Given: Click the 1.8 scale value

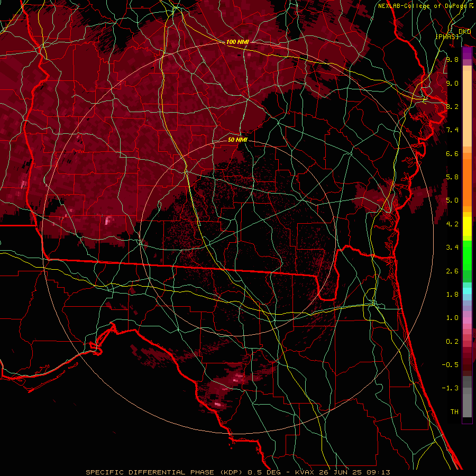Looking at the screenshot, I should pos(452,295).
